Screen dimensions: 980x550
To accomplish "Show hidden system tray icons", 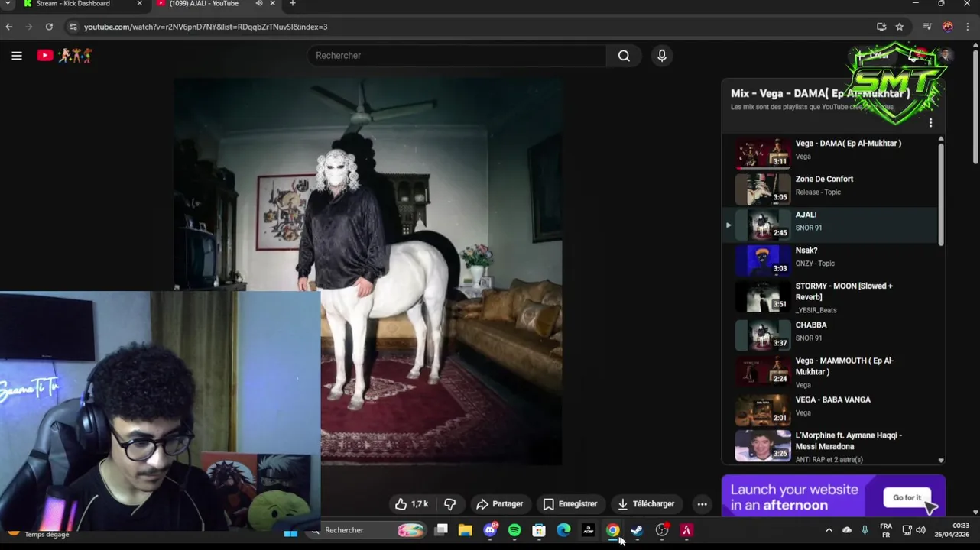I will [829, 530].
